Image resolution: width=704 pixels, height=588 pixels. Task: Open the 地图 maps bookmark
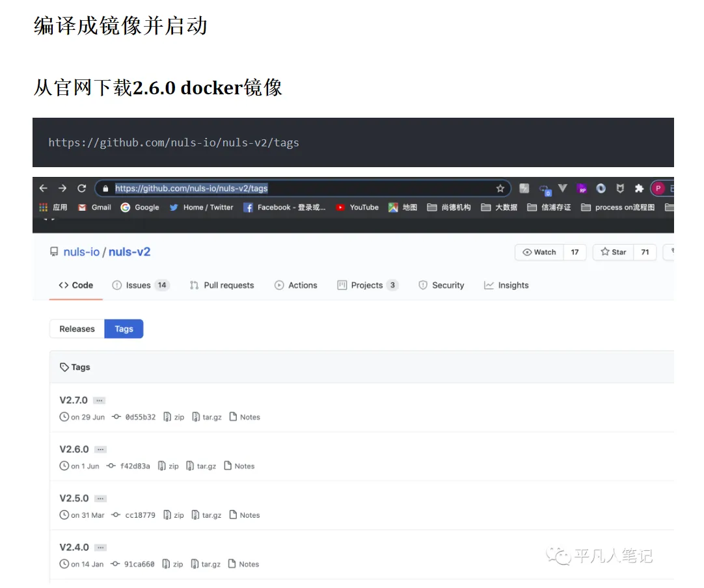point(403,207)
